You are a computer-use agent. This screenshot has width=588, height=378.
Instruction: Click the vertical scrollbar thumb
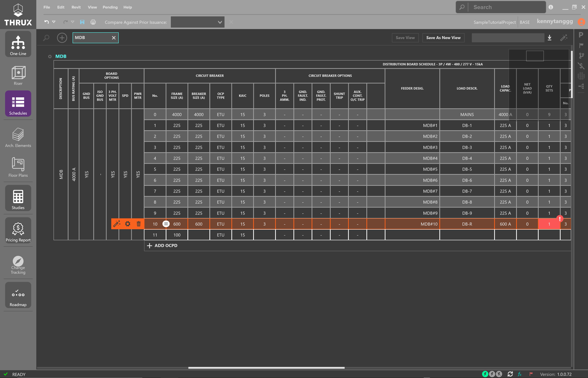tap(572, 74)
